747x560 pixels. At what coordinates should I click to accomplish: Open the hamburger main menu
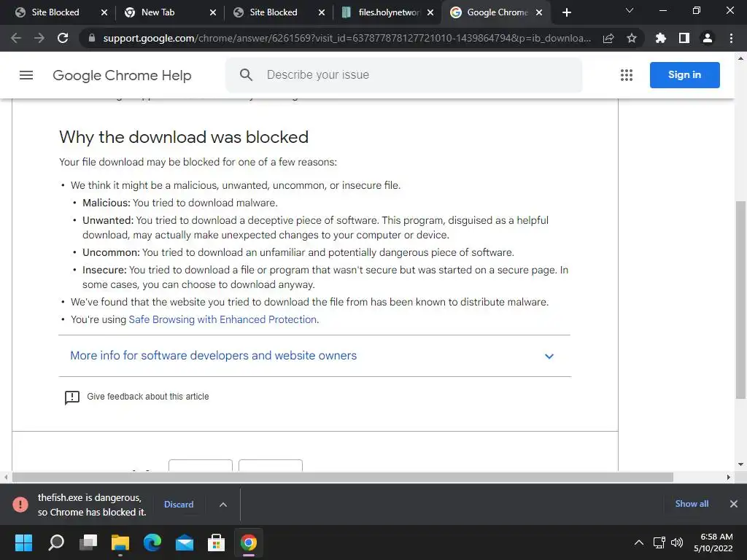(26, 75)
